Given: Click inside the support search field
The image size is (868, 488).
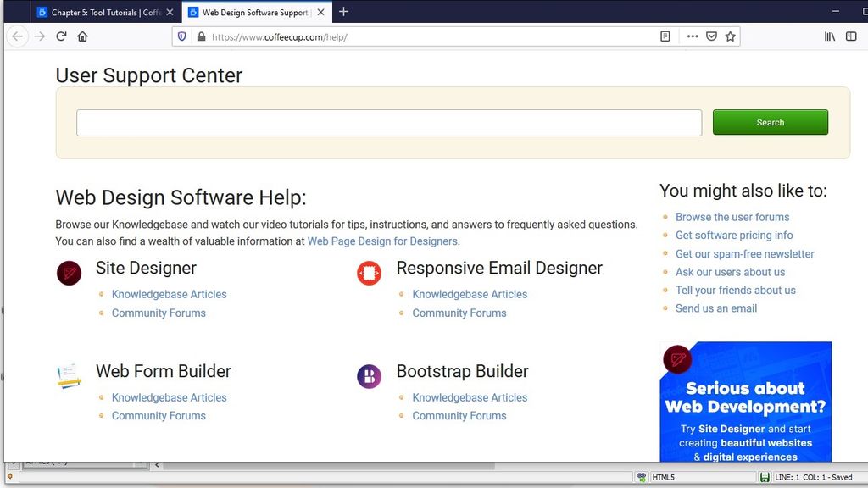Looking at the screenshot, I should pyautogui.click(x=388, y=122).
